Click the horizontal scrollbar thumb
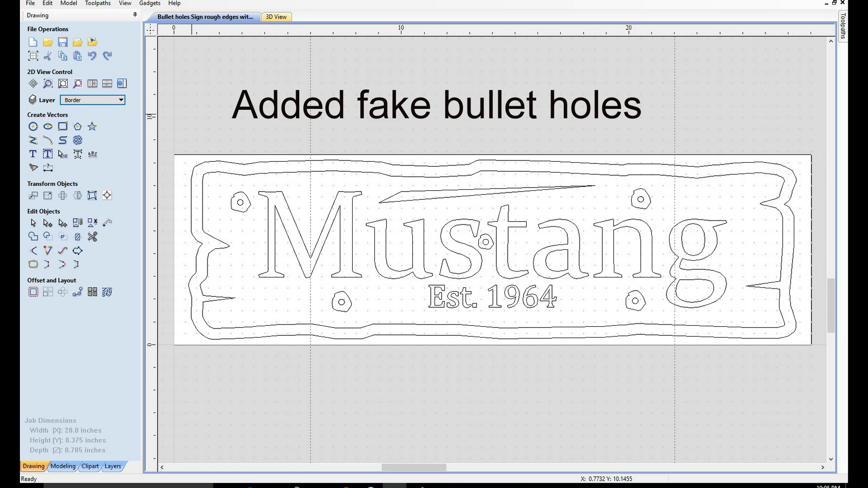The height and width of the screenshot is (488, 868). (414, 467)
